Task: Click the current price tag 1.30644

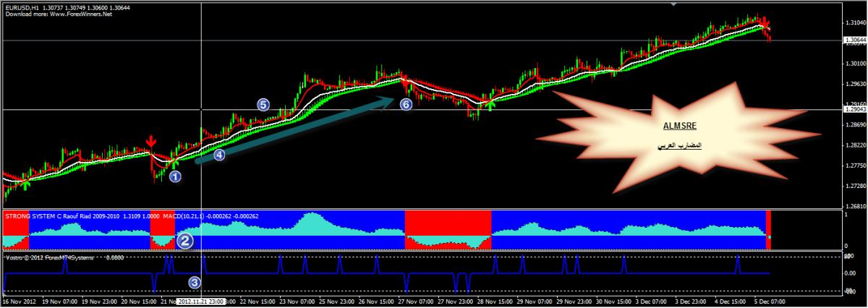Action: click(x=854, y=40)
